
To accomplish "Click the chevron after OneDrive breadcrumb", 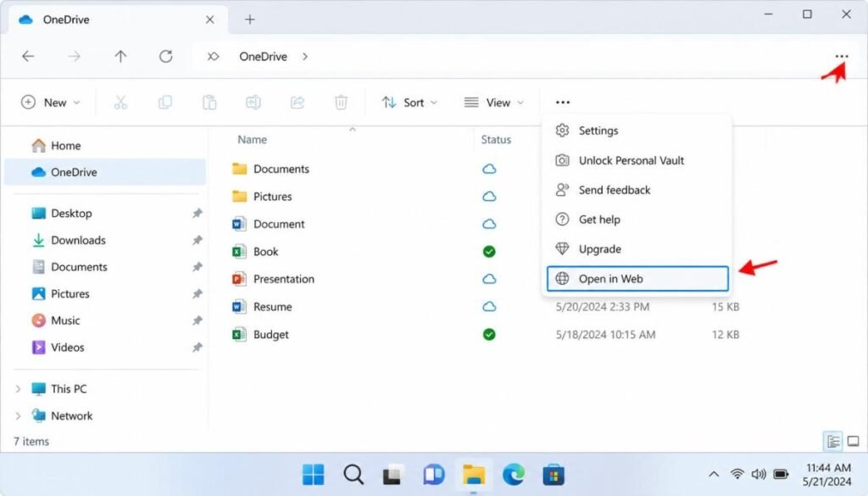I will click(305, 57).
